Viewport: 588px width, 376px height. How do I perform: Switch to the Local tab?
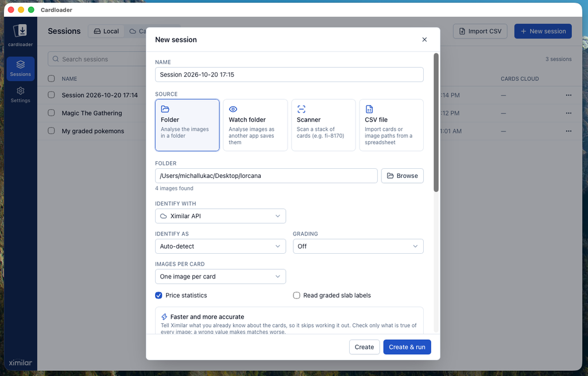tap(106, 31)
